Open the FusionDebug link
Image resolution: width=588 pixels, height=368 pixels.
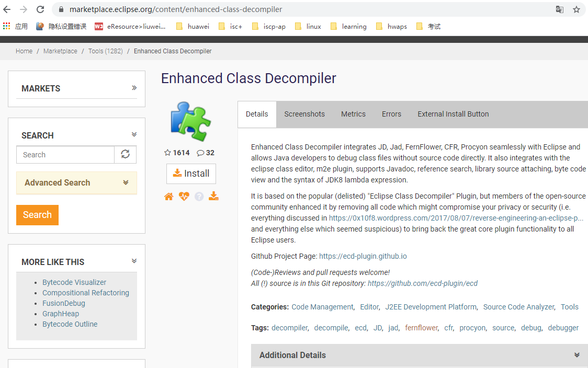click(64, 303)
